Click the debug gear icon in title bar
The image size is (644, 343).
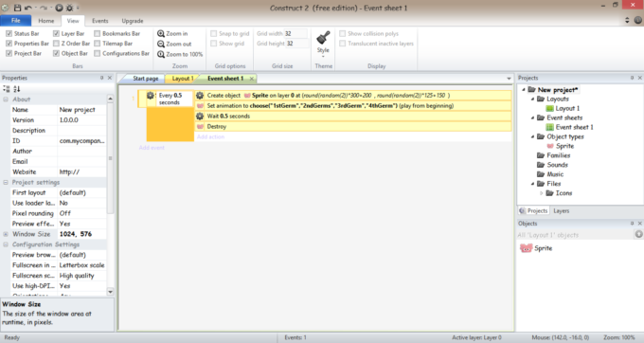click(x=69, y=8)
